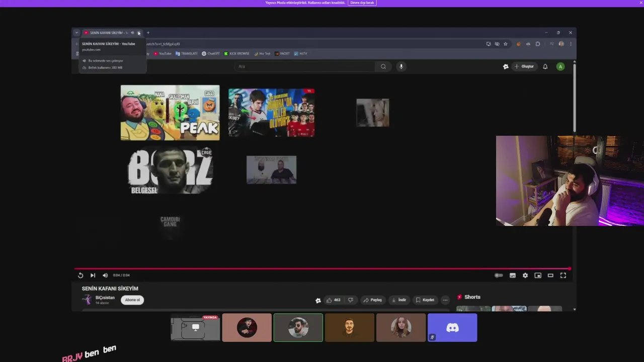Open the HLTV bookmark

click(300, 53)
